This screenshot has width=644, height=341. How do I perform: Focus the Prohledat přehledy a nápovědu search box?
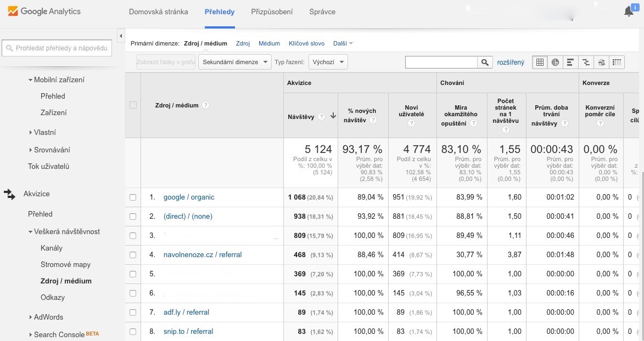[57, 48]
